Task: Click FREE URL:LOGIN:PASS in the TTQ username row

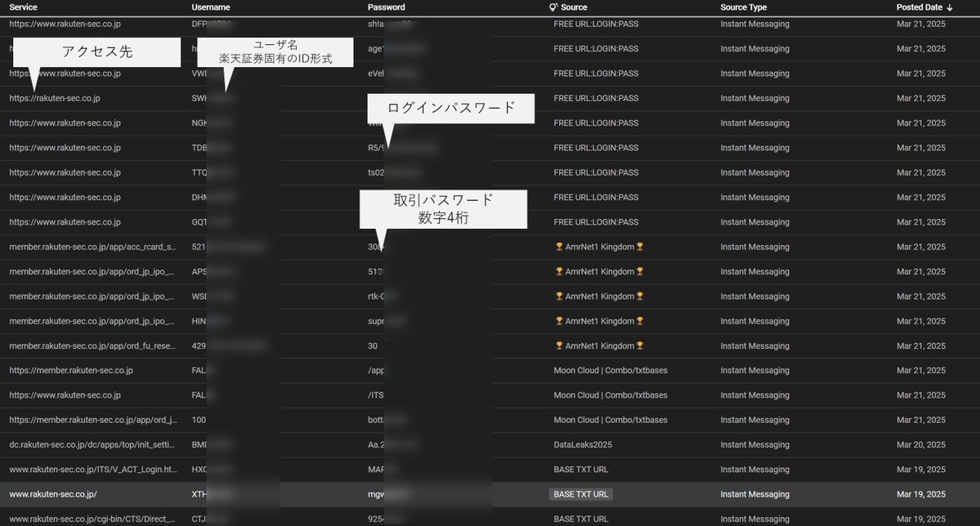Action: [x=596, y=172]
